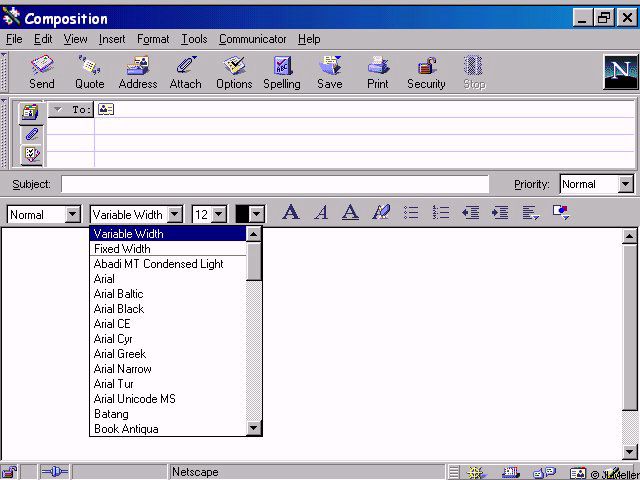Image resolution: width=640 pixels, height=480 pixels.
Task: Click the Send toolbar icon
Action: coord(42,65)
